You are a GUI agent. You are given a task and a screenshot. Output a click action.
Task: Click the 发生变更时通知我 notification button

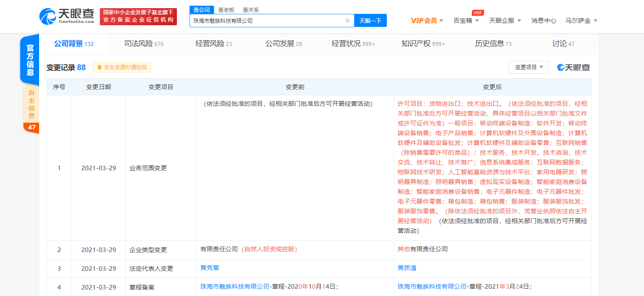122,67
